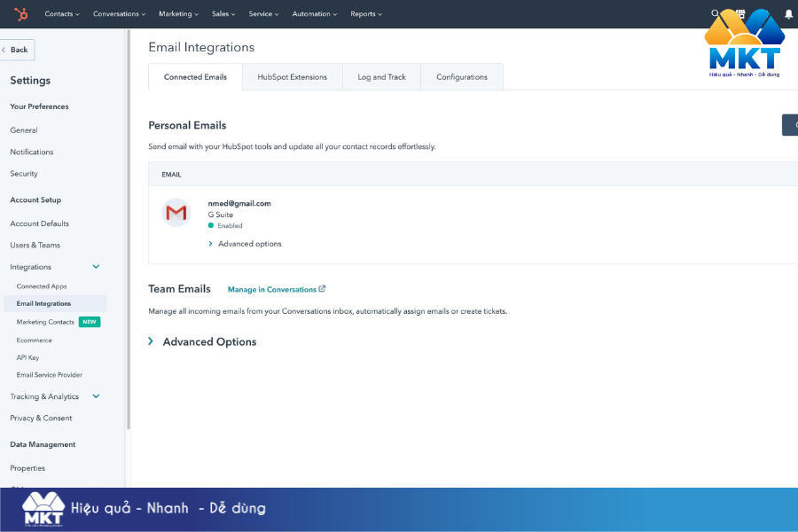
Task: Click the Back button
Action: pos(16,49)
